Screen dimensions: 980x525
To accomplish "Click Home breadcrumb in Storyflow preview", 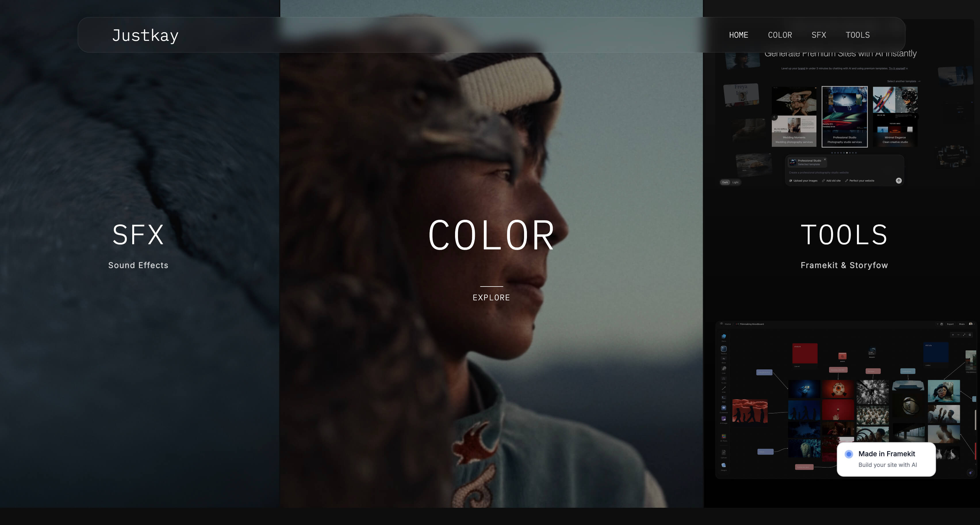I will (728, 324).
